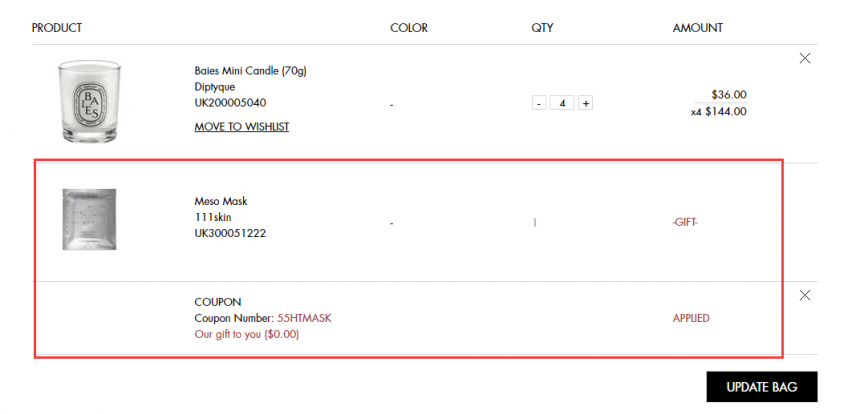Screen dimensions: 860x414
Task: Open the Baies candle product thumbnail
Action: pos(89,102)
